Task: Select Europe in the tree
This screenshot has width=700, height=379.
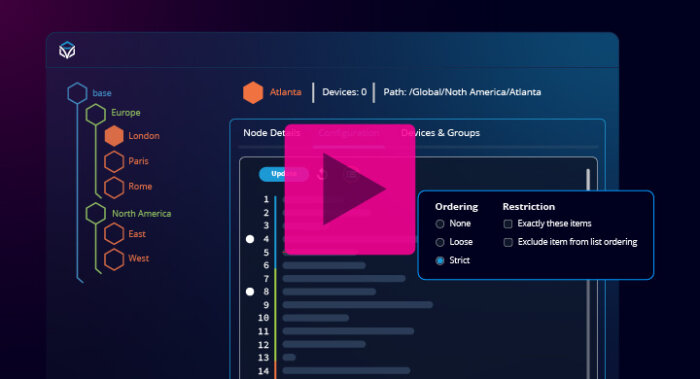Action: pos(125,112)
